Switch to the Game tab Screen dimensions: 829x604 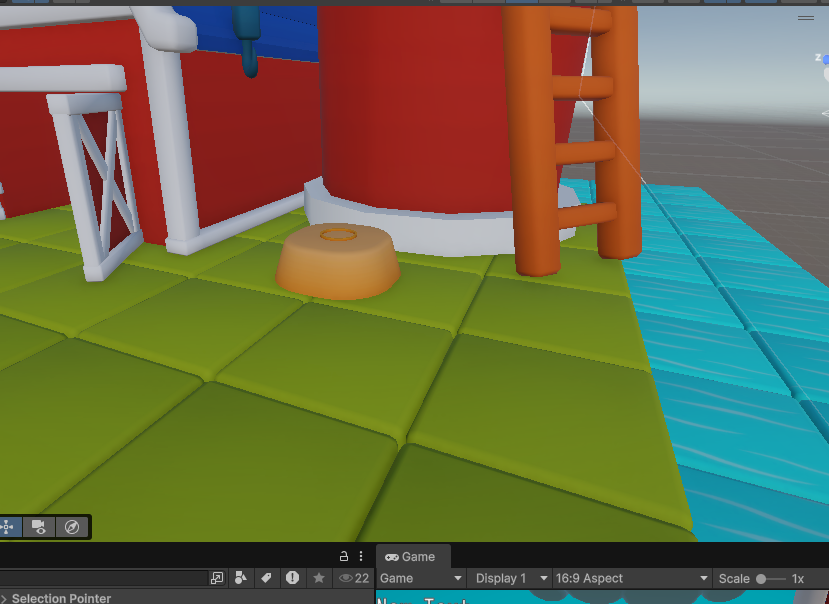click(x=411, y=557)
